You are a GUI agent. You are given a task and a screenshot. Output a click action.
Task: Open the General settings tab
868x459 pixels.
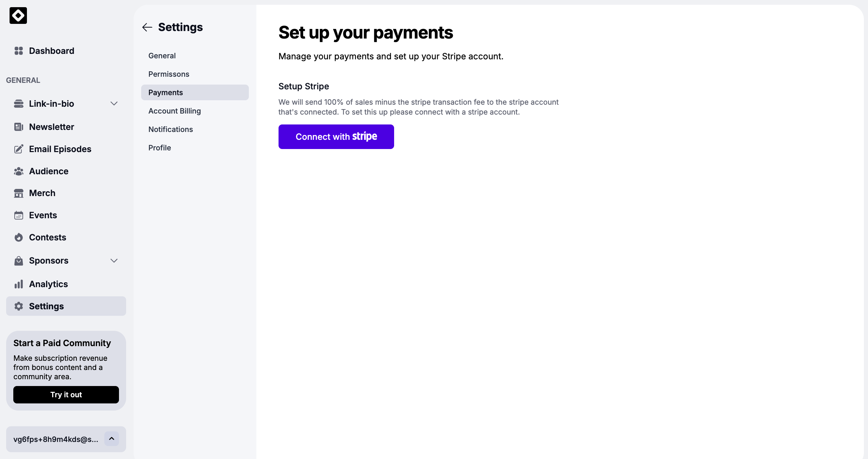(162, 56)
